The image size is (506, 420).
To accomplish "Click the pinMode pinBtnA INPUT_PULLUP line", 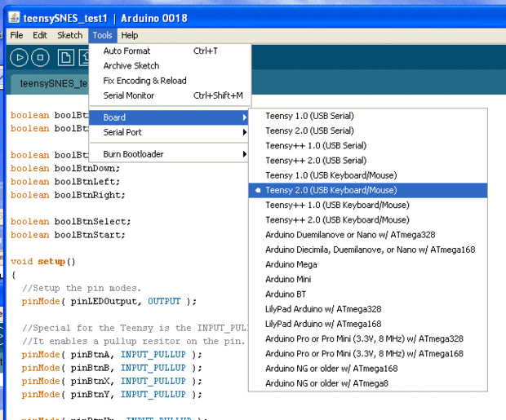I will [112, 355].
